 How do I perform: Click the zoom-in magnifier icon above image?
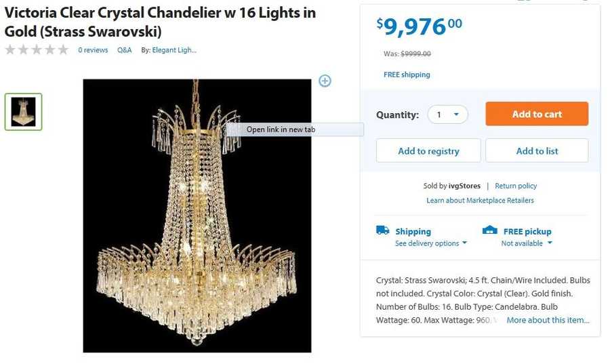click(x=325, y=81)
